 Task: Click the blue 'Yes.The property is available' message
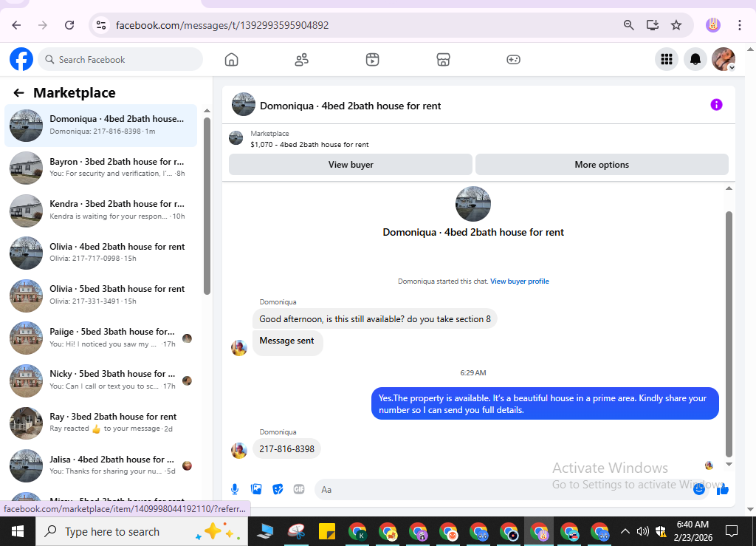tap(545, 403)
